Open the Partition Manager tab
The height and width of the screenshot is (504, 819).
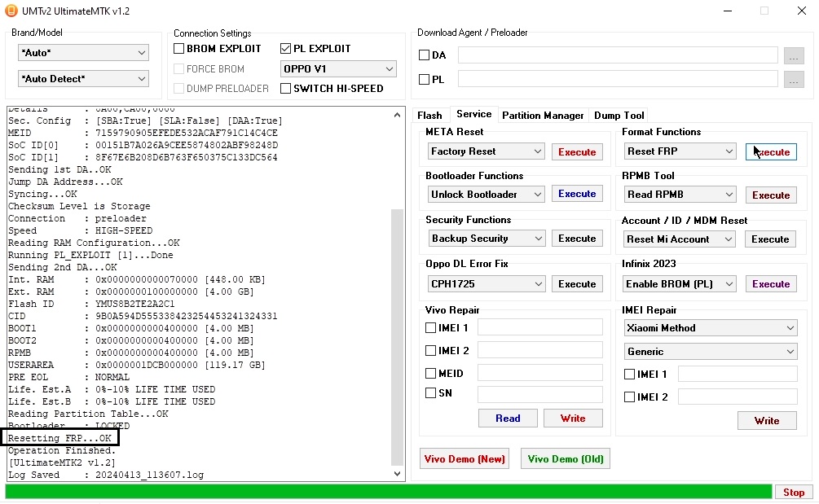click(x=543, y=116)
